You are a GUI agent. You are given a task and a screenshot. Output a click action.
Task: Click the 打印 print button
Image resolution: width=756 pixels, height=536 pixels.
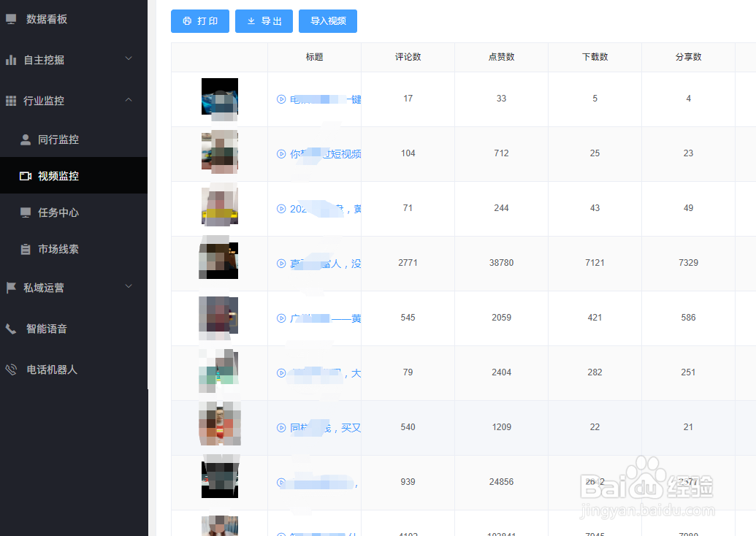point(200,21)
